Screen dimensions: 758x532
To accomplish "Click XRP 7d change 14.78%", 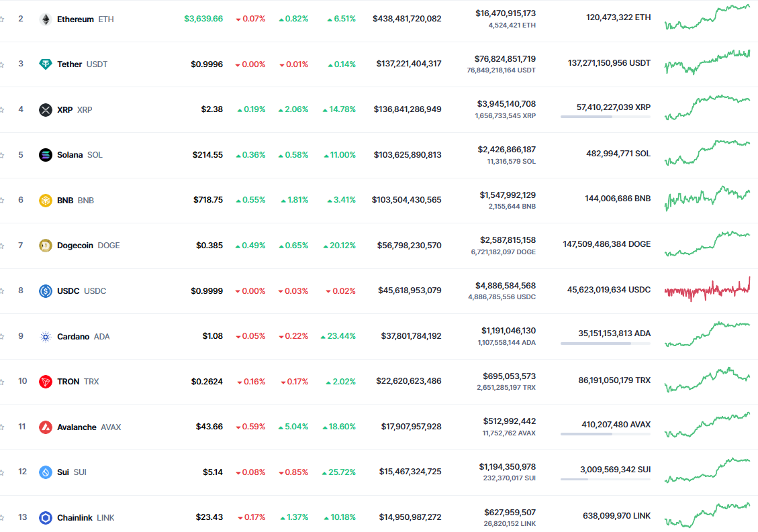I will [339, 109].
